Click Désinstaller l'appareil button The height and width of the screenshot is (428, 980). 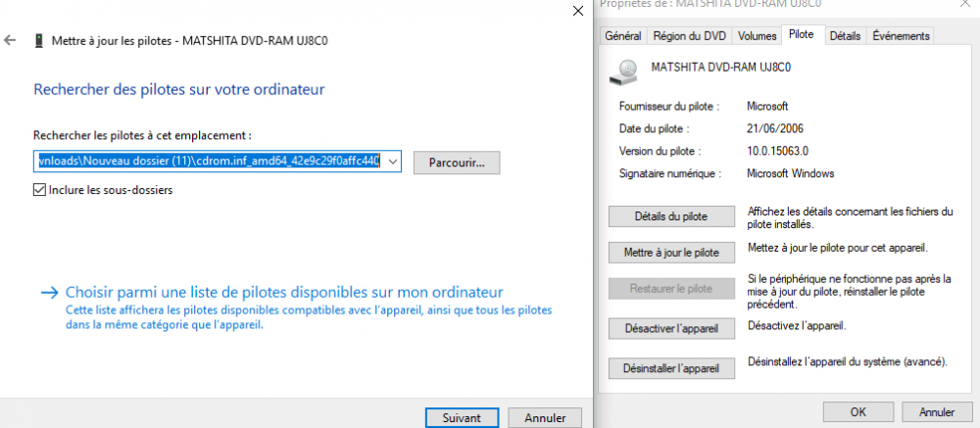pyautogui.click(x=671, y=368)
